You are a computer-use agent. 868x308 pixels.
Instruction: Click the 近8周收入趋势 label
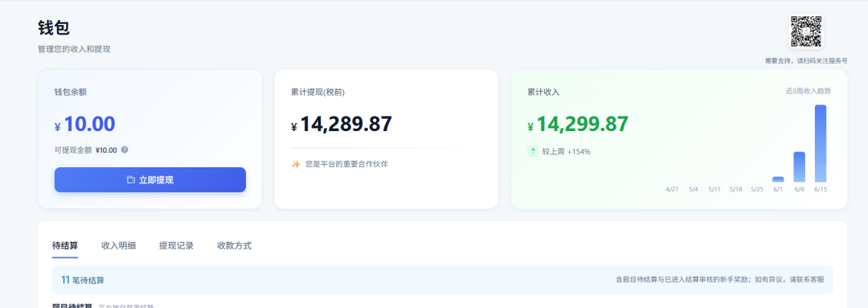(809, 91)
